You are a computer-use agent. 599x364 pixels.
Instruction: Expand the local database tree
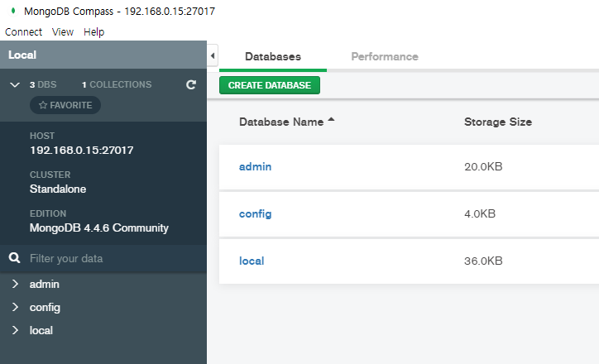pyautogui.click(x=15, y=330)
